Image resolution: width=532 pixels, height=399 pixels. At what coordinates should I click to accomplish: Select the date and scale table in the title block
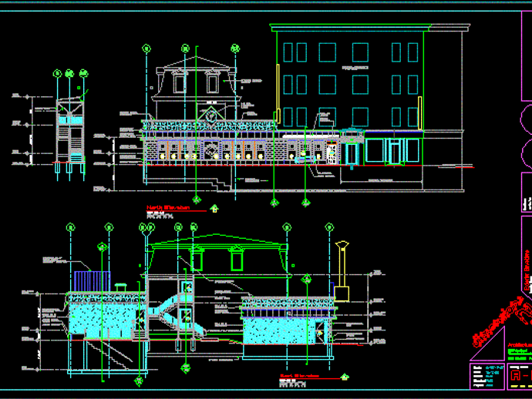[x=487, y=377]
